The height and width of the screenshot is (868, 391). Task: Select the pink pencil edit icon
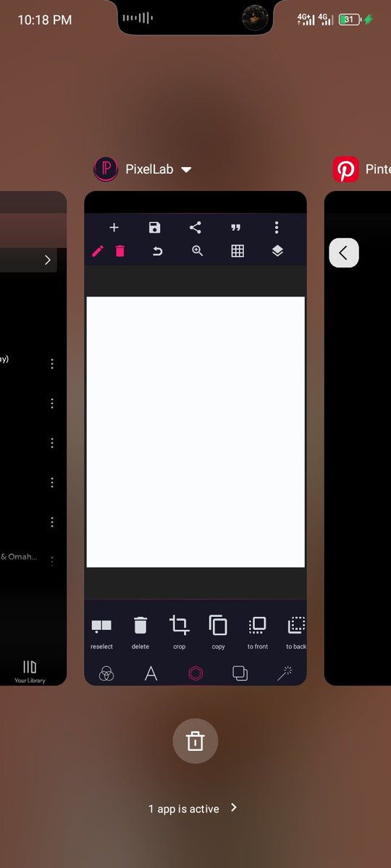pyautogui.click(x=98, y=251)
